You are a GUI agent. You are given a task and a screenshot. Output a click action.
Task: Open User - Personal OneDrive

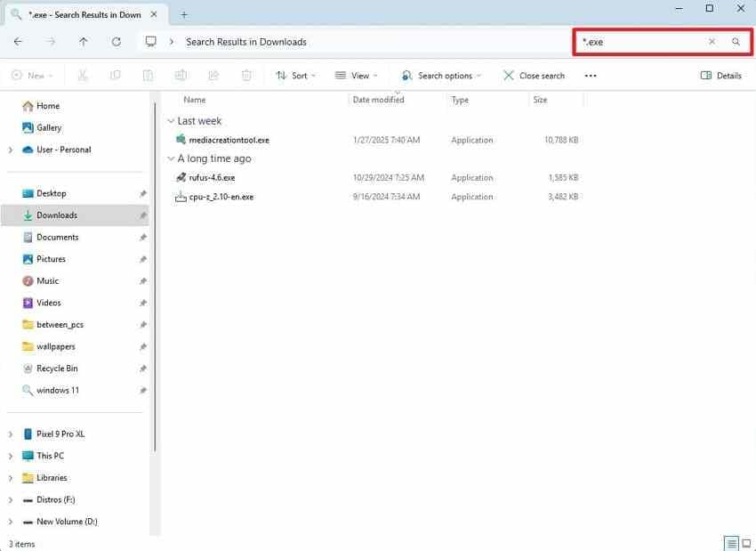click(63, 150)
